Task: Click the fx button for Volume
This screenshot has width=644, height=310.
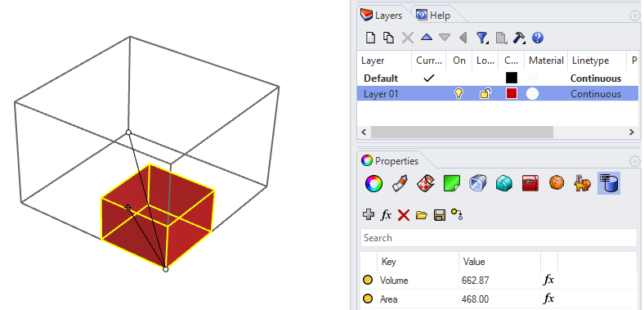Action: (x=548, y=280)
